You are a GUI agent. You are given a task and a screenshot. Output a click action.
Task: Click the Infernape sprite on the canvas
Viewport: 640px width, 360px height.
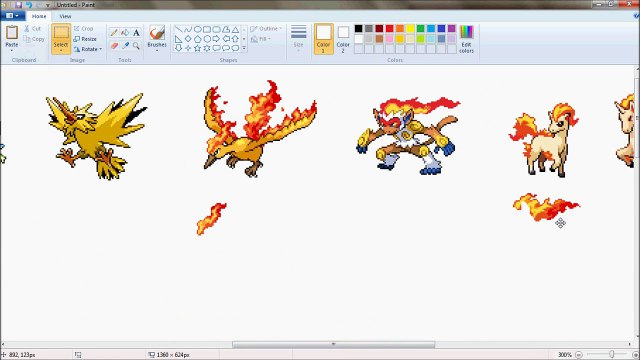click(408, 135)
